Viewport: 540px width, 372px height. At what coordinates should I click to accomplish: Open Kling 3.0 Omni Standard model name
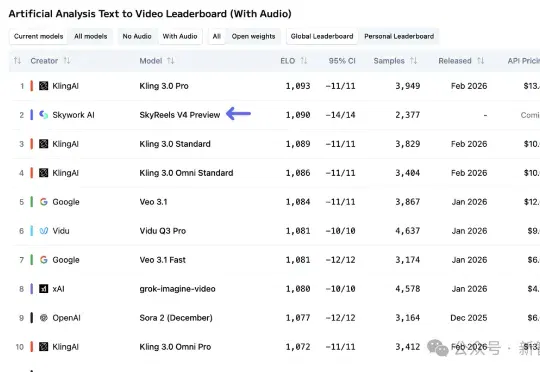click(x=186, y=173)
